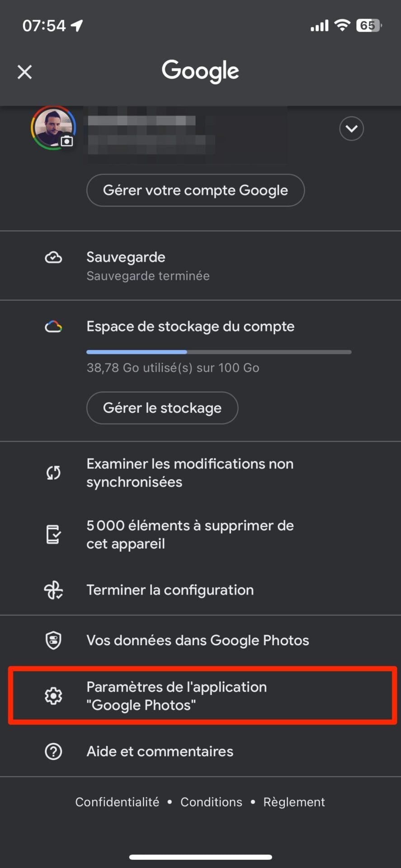Expand the account switcher chevron

351,129
